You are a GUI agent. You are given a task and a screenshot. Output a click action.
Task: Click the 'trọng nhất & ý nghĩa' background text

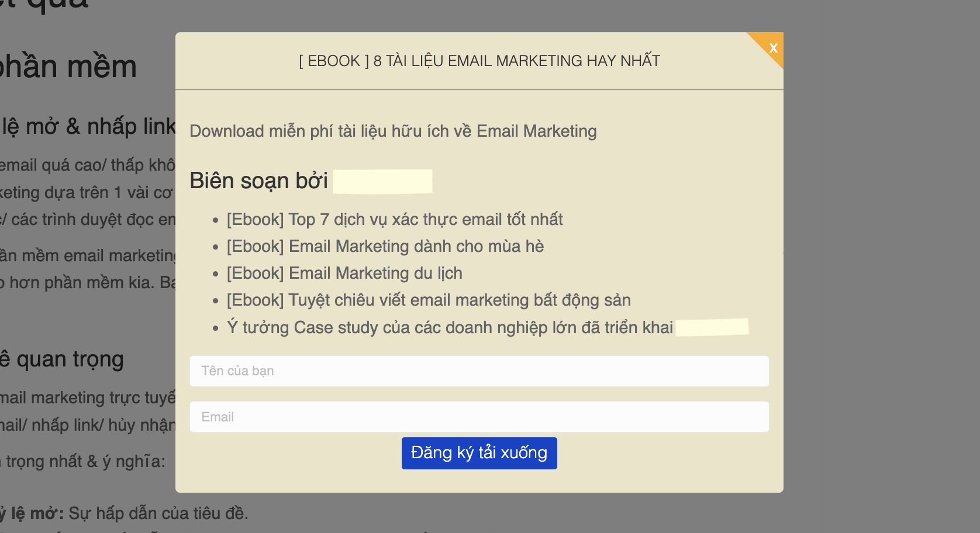pos(85,462)
